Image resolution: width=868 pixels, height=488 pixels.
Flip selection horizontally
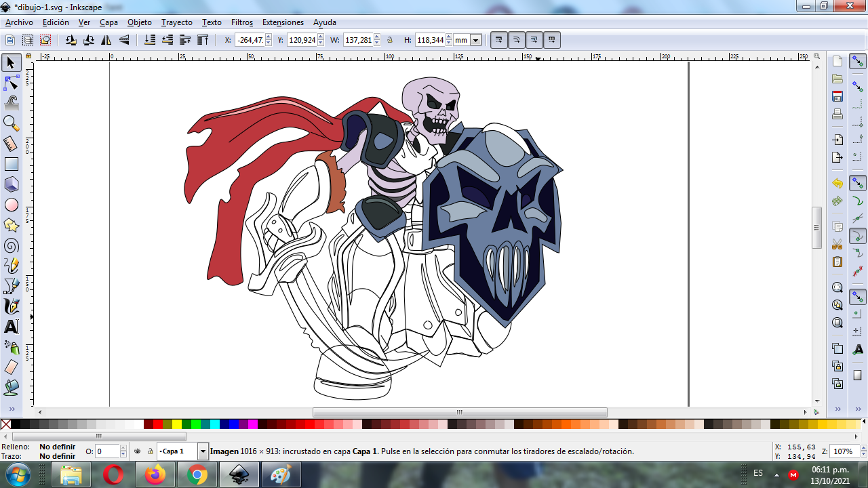[x=106, y=40]
